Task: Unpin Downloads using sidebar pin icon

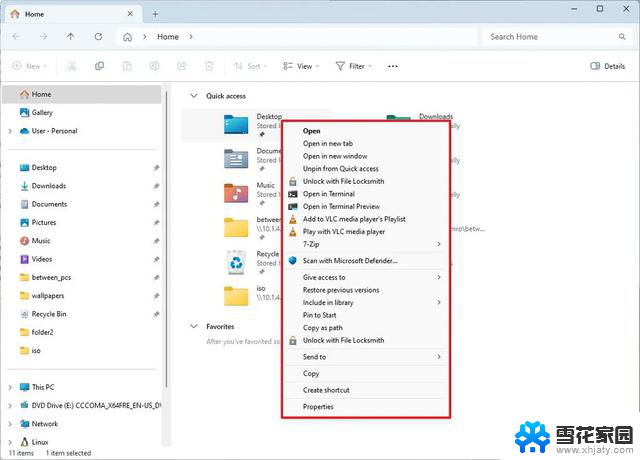Action: click(x=156, y=186)
